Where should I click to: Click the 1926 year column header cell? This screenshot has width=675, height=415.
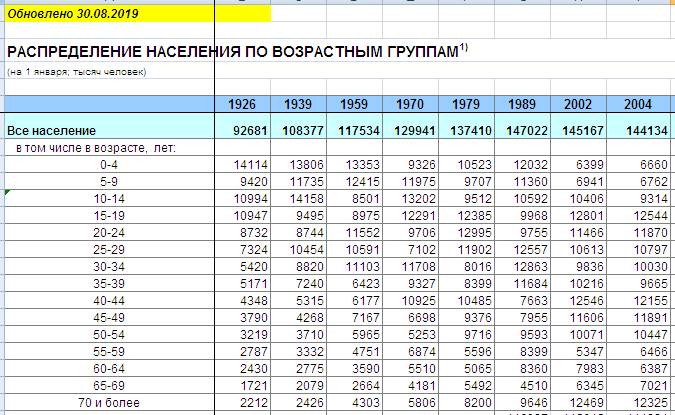(244, 105)
